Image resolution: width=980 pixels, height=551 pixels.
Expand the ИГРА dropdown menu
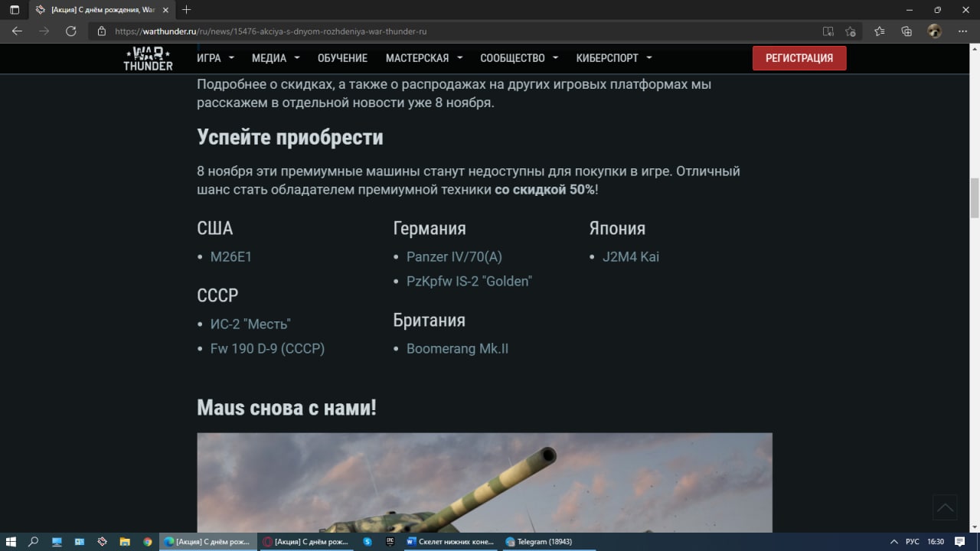215,58
